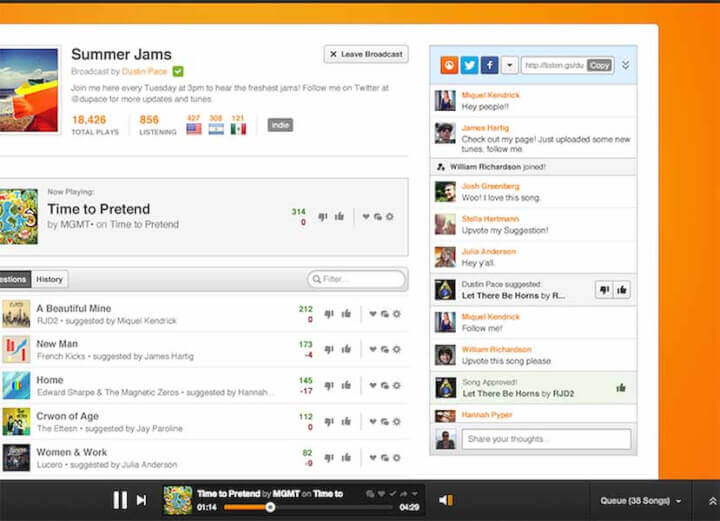The width and height of the screenshot is (720, 521).
Task: Open more sharing options dropdown
Action: (x=509, y=65)
